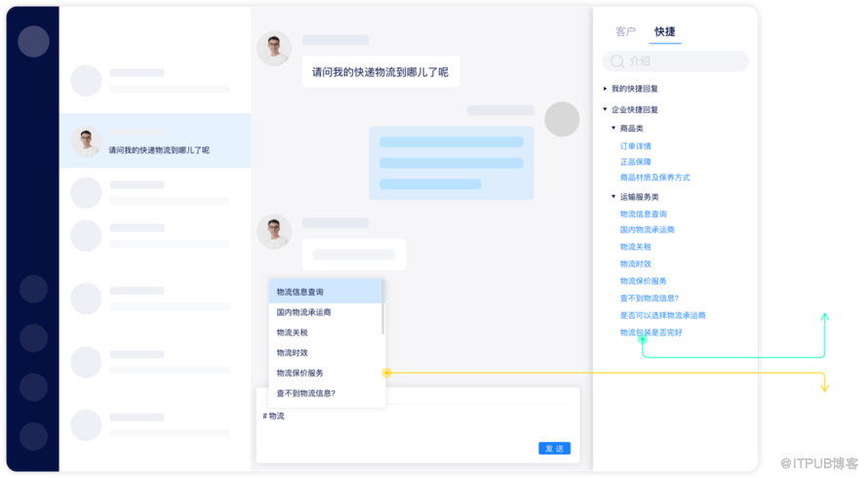The image size is (868, 478).
Task: Pick 物流保价服务 from the suggestion popup
Action: click(x=299, y=373)
